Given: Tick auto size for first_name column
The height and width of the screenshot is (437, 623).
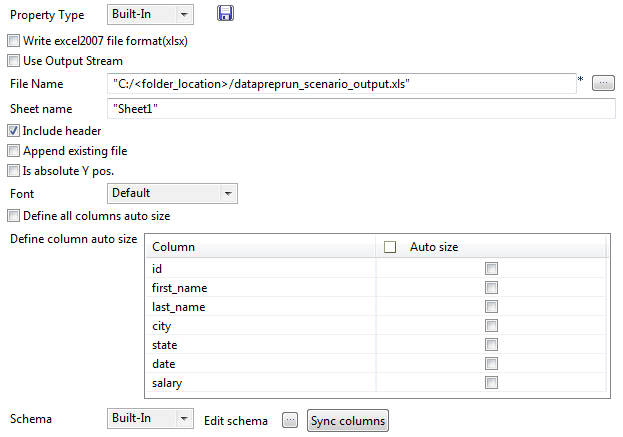Looking at the screenshot, I should 491,288.
